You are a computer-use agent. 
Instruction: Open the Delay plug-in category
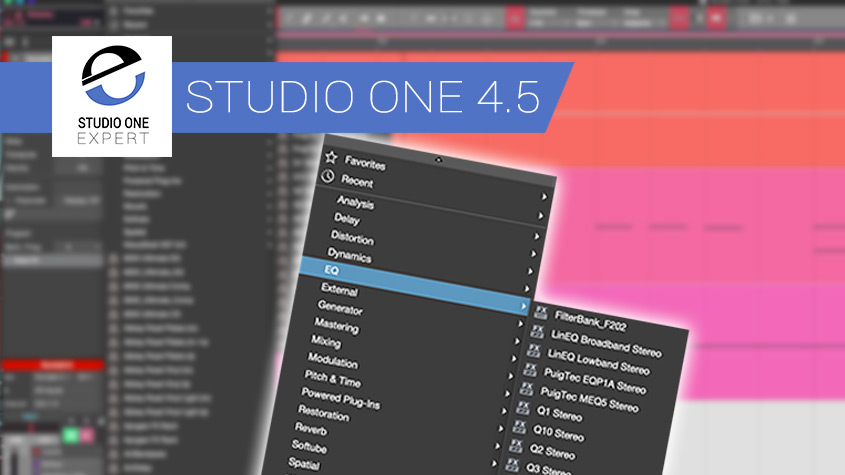(x=347, y=219)
